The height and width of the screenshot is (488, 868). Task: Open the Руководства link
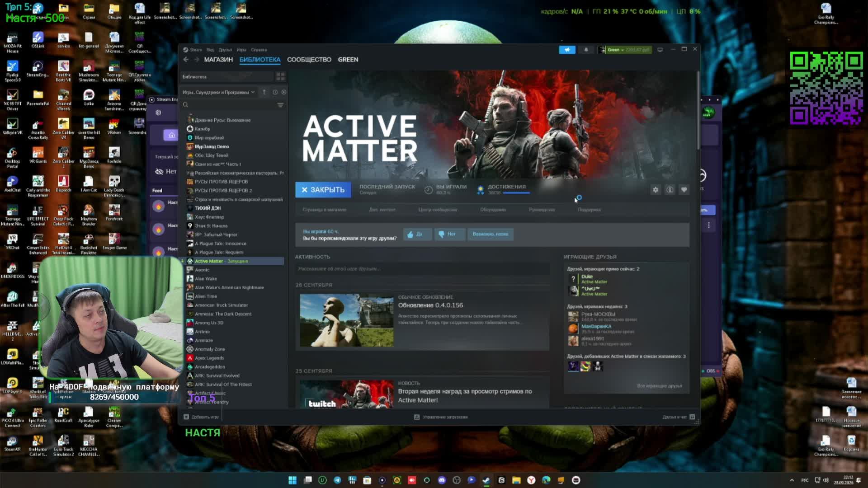[x=542, y=210]
